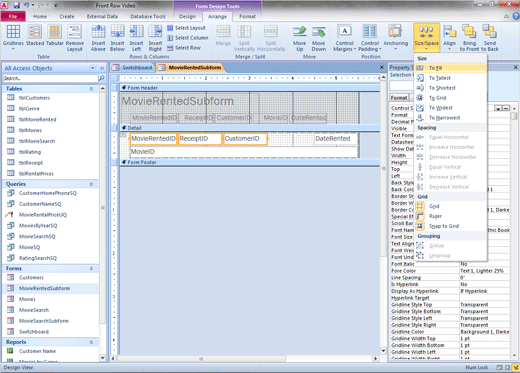Screen dimensions: 520x373
Task: Click Bring to Front
Action: [469, 38]
